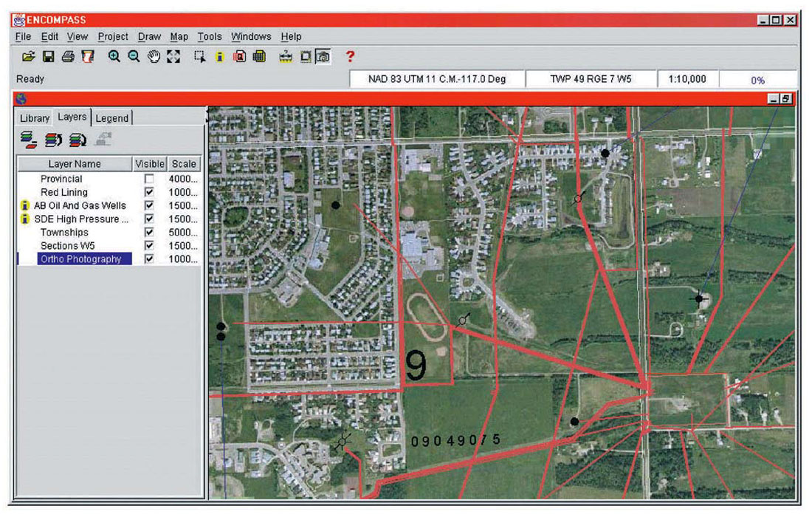Click the globe icon on map window title
The width and height of the screenshot is (812, 517).
tap(21, 98)
